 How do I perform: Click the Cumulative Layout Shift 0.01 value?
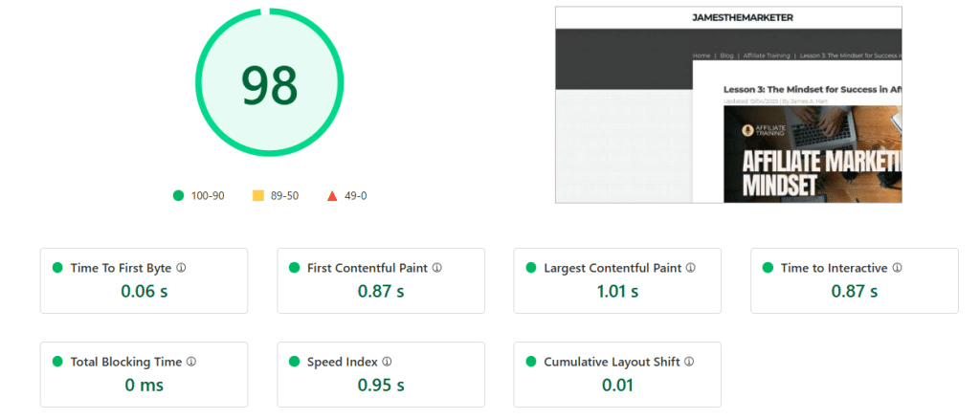tap(617, 385)
